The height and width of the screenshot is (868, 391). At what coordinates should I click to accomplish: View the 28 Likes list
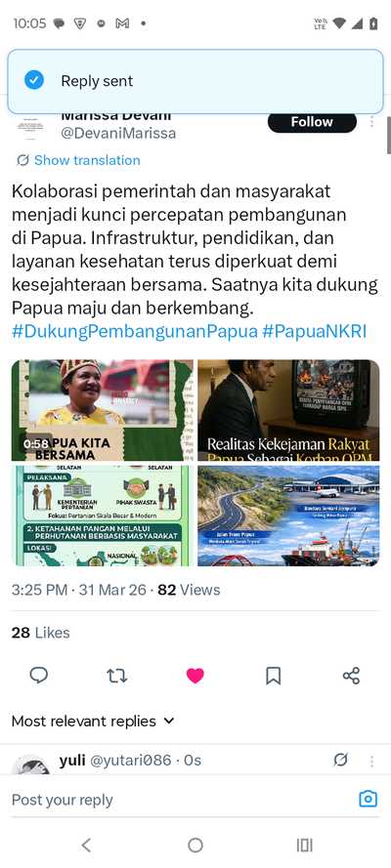coord(40,633)
